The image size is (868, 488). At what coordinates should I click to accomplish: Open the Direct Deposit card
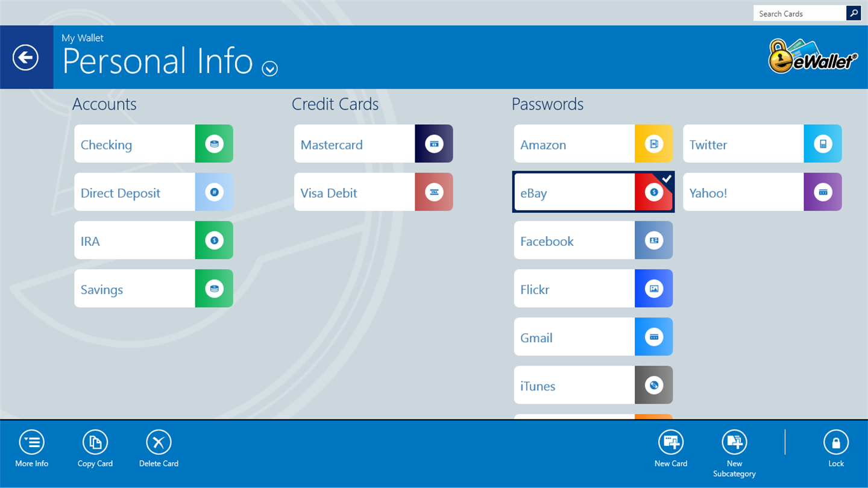pos(154,192)
